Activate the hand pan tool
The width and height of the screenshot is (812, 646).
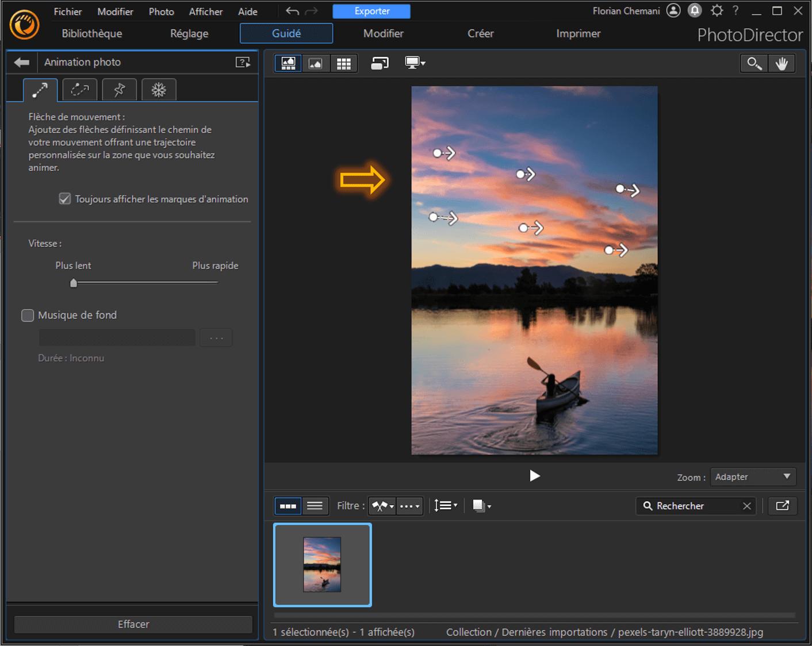point(781,63)
